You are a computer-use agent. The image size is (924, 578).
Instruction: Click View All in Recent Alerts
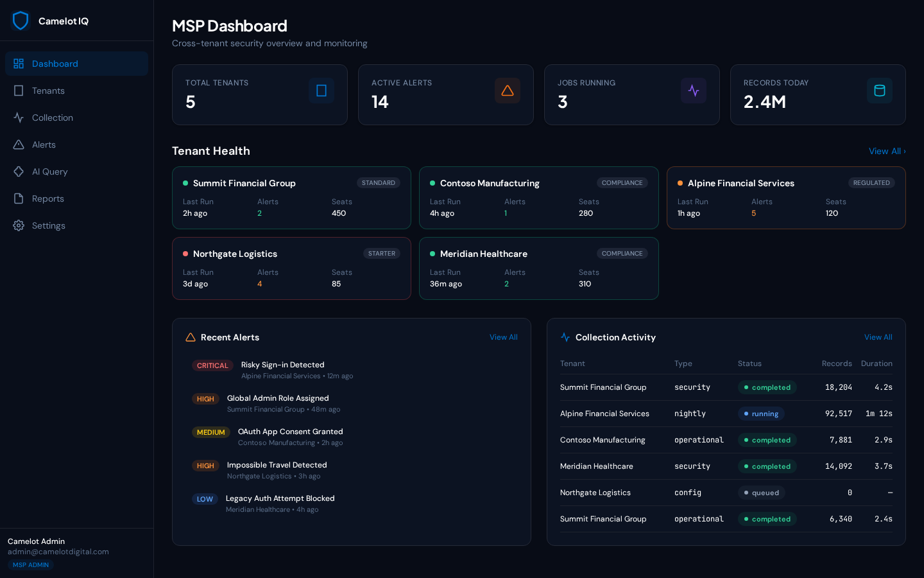pos(504,337)
